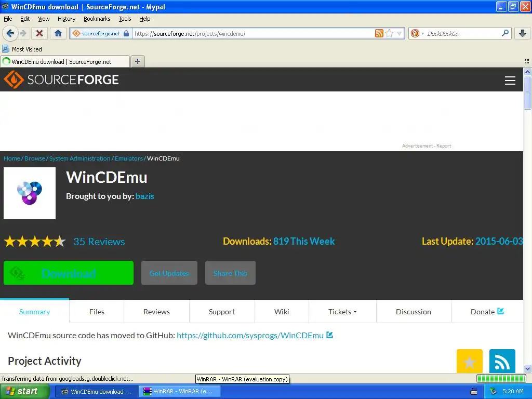Screen dimensions: 532x399
Task: Follow the System Administration breadcrumb link
Action: [79, 158]
